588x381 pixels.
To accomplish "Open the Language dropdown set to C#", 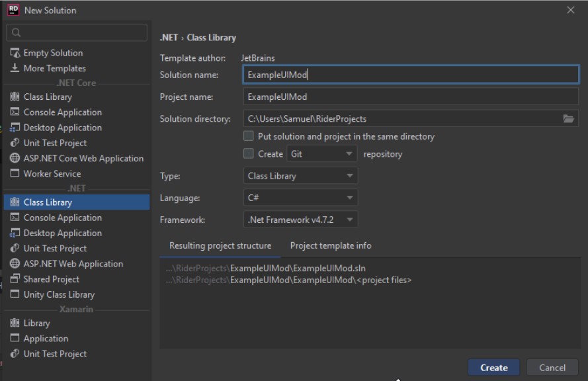I will tap(300, 198).
